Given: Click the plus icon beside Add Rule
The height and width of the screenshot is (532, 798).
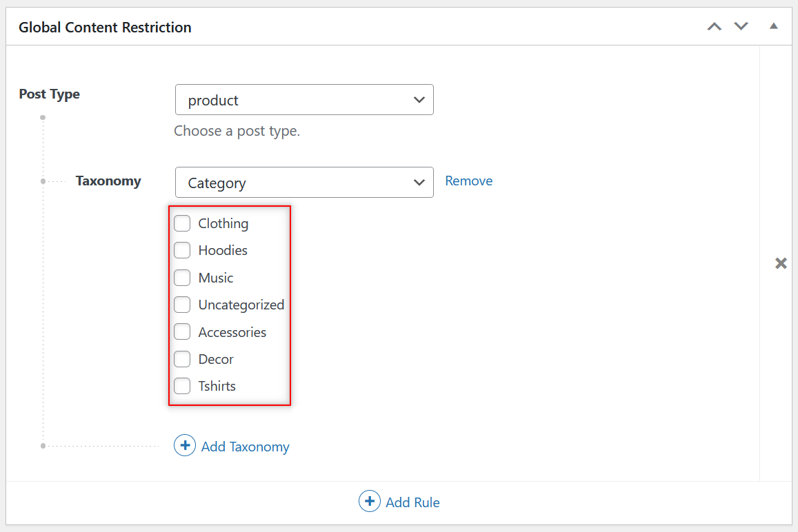Looking at the screenshot, I should pos(370,502).
